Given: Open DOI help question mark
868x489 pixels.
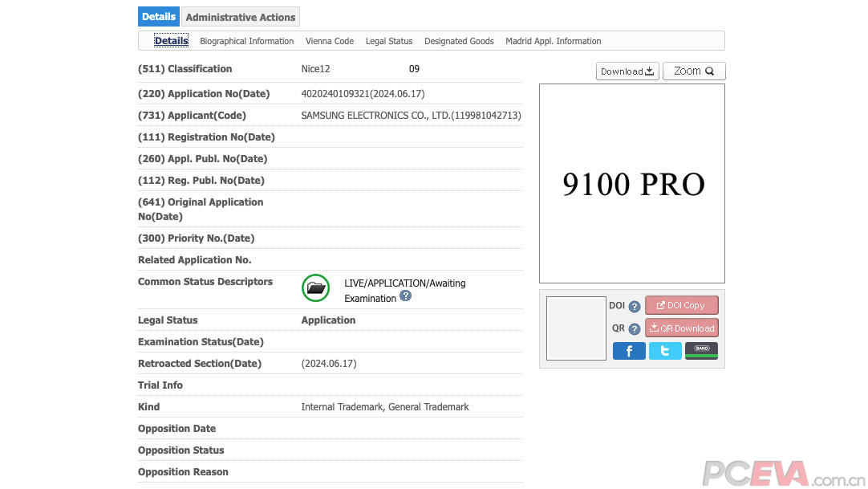Looking at the screenshot, I should click(635, 307).
